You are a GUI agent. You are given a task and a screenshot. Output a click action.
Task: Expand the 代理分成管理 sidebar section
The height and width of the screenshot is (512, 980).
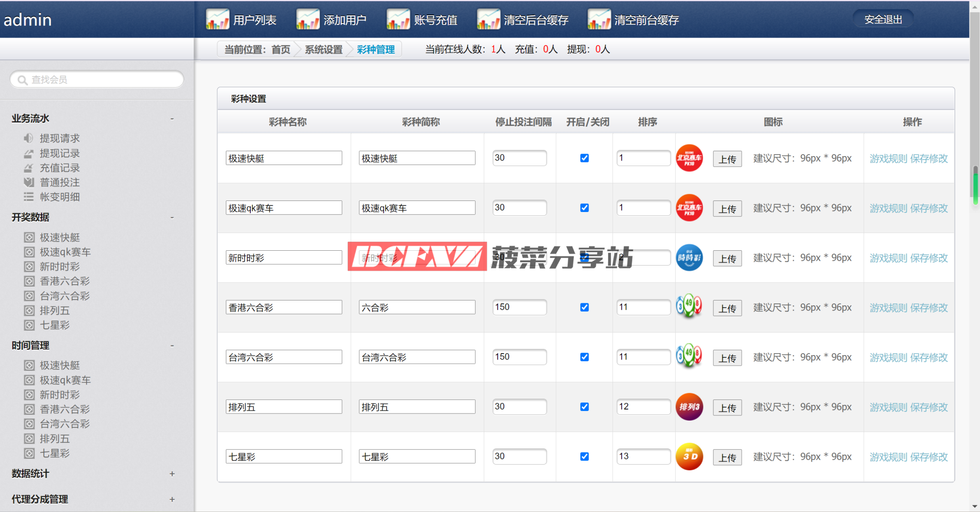(x=172, y=500)
